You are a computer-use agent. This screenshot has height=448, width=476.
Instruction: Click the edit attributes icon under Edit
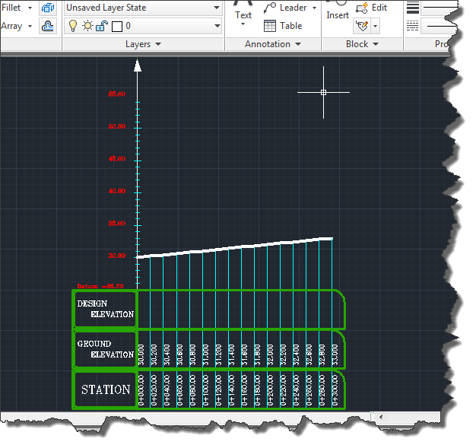click(362, 26)
